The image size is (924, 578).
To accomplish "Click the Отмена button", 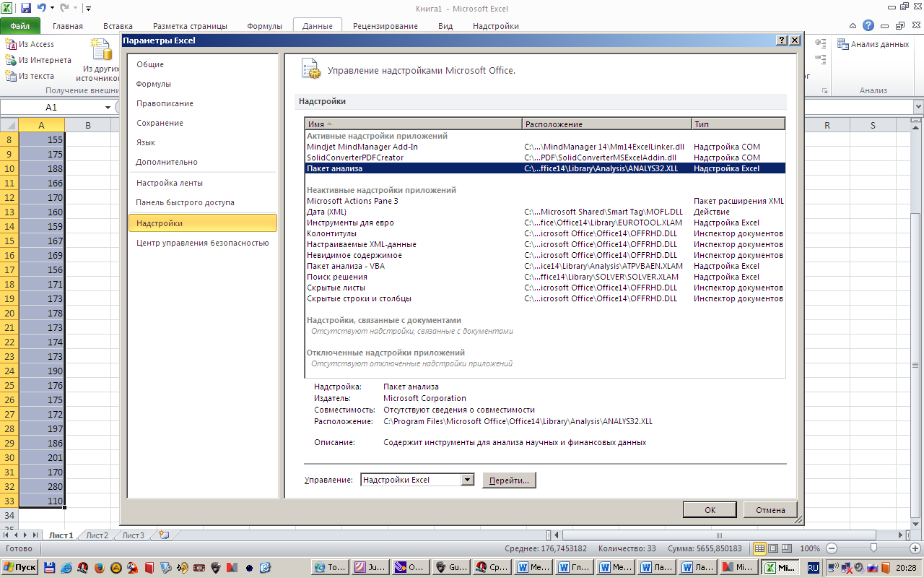I will pyautogui.click(x=770, y=509).
